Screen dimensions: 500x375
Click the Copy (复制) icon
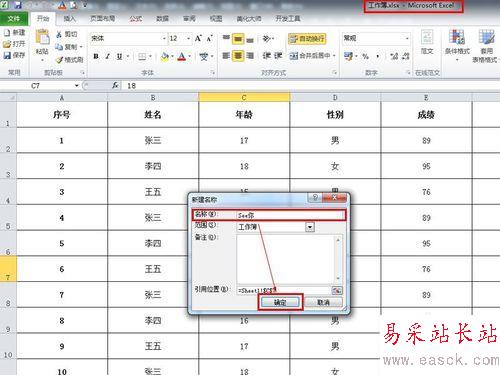[x=59, y=47]
